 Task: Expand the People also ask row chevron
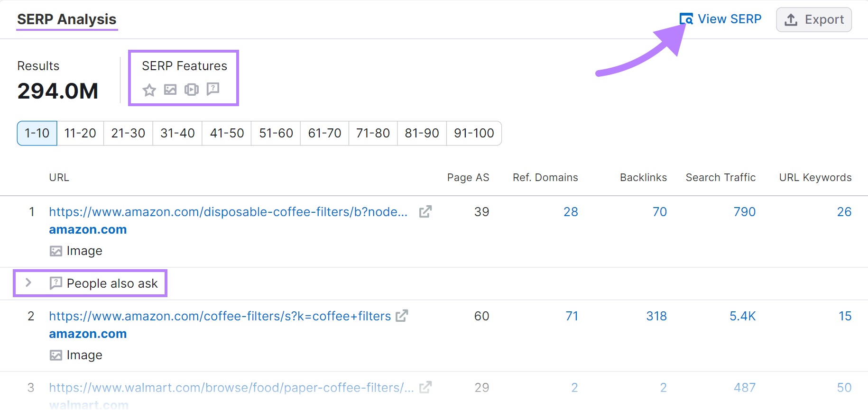pos(28,283)
